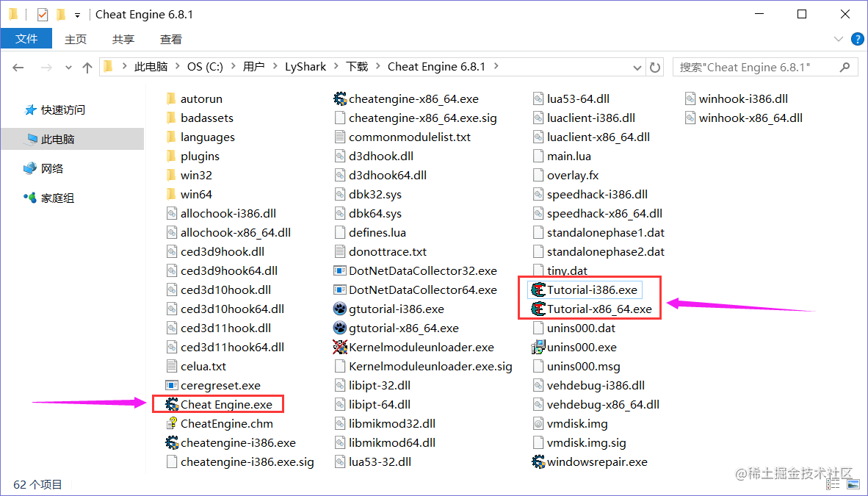Open the Cheat Engine.exe gear icon
This screenshot has height=496, width=868.
point(172,405)
